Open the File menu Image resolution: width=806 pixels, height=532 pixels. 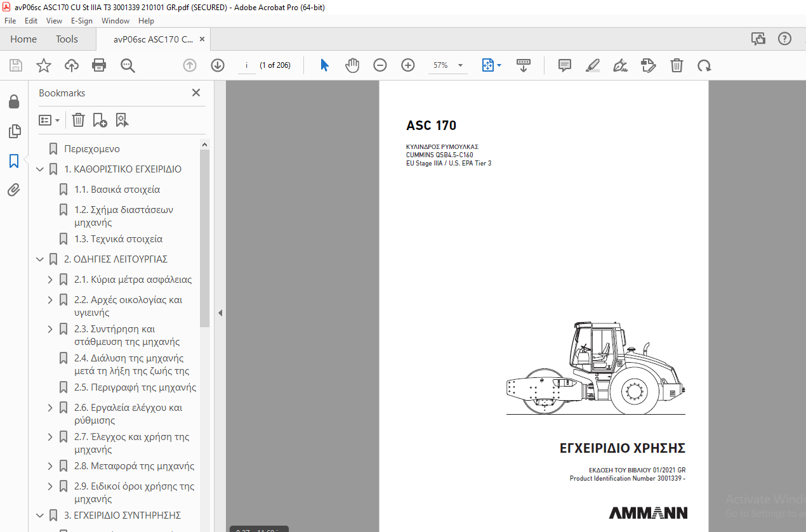point(10,21)
